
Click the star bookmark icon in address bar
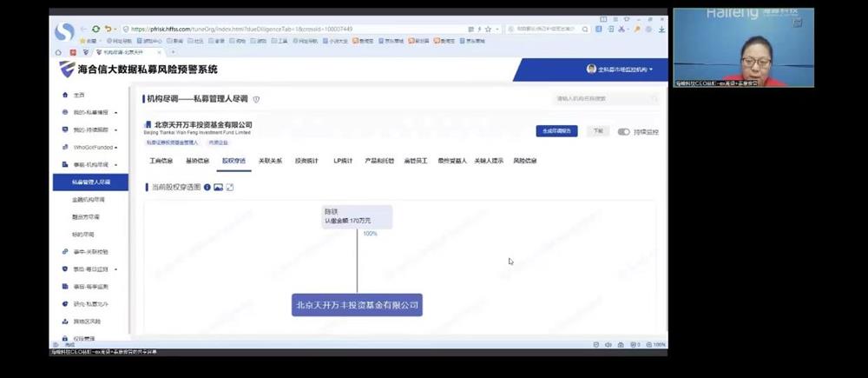click(x=488, y=29)
